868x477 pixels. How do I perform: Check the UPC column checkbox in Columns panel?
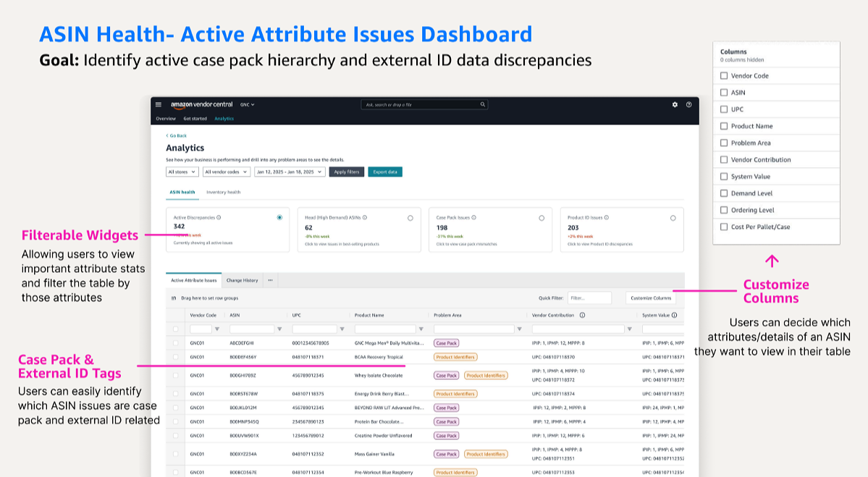click(723, 109)
